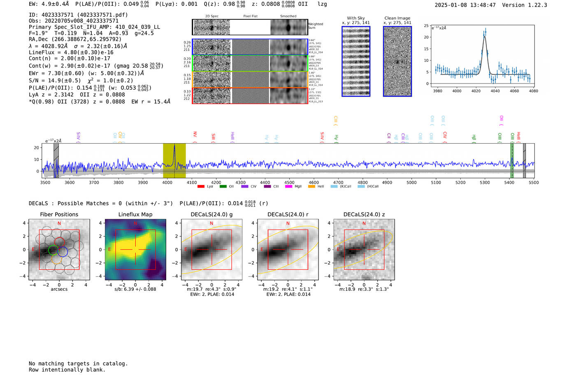Click the green Hβ line marker

(x=474, y=139)
